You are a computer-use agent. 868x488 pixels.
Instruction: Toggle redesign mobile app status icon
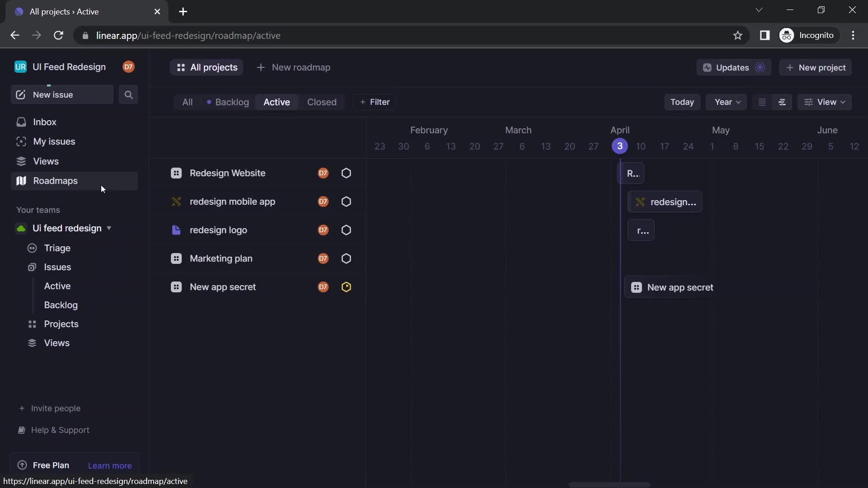(x=346, y=201)
